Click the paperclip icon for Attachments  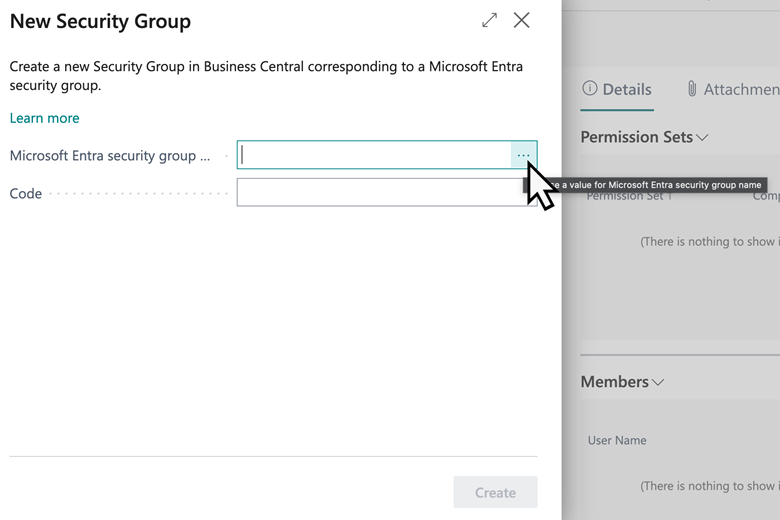(x=691, y=90)
